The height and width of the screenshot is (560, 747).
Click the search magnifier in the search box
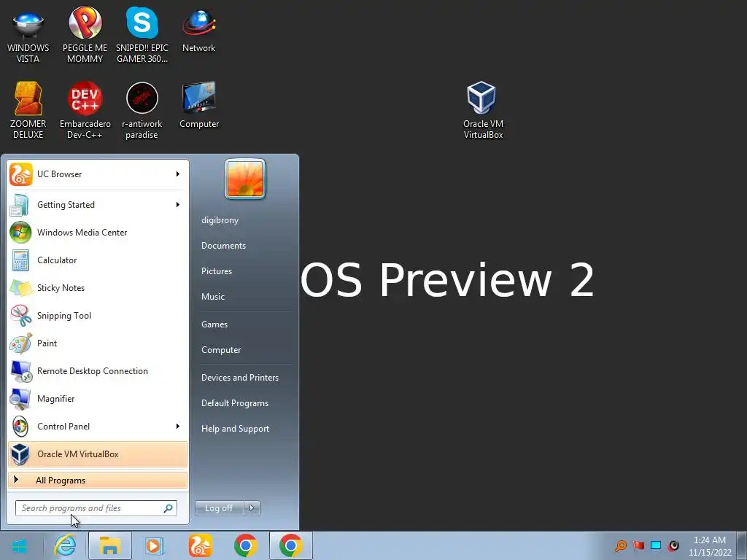tap(169, 508)
